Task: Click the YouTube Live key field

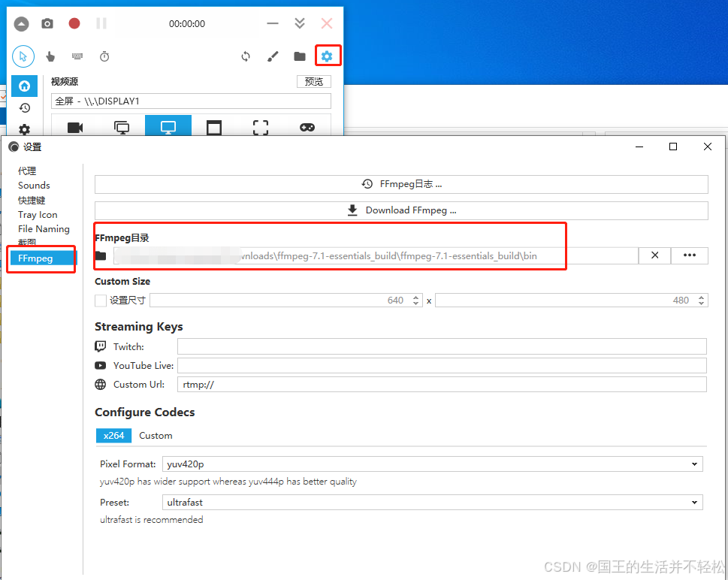Action: (x=442, y=365)
